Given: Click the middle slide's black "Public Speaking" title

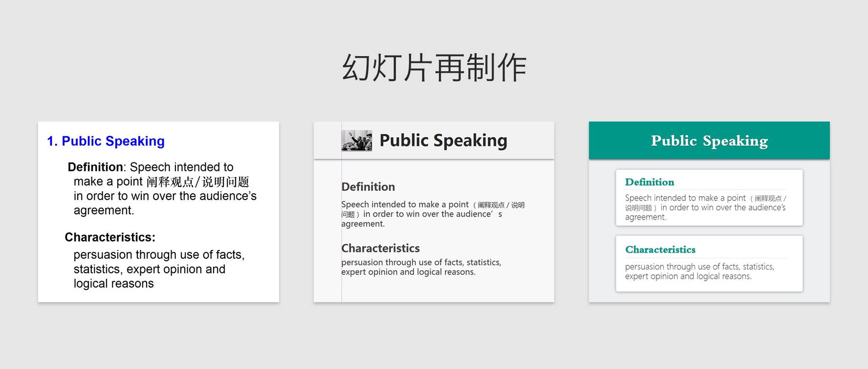Looking at the screenshot, I should click(x=443, y=141).
